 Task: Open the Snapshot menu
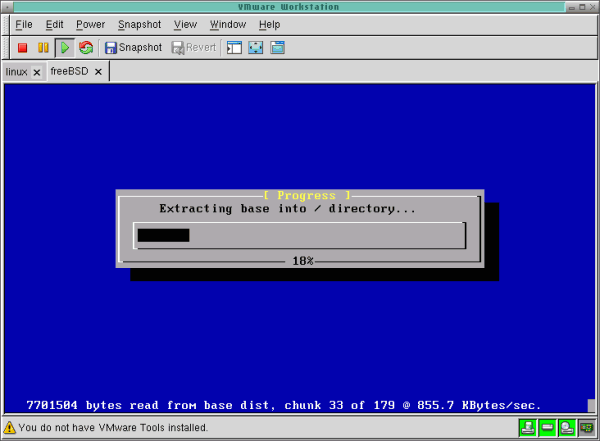140,24
